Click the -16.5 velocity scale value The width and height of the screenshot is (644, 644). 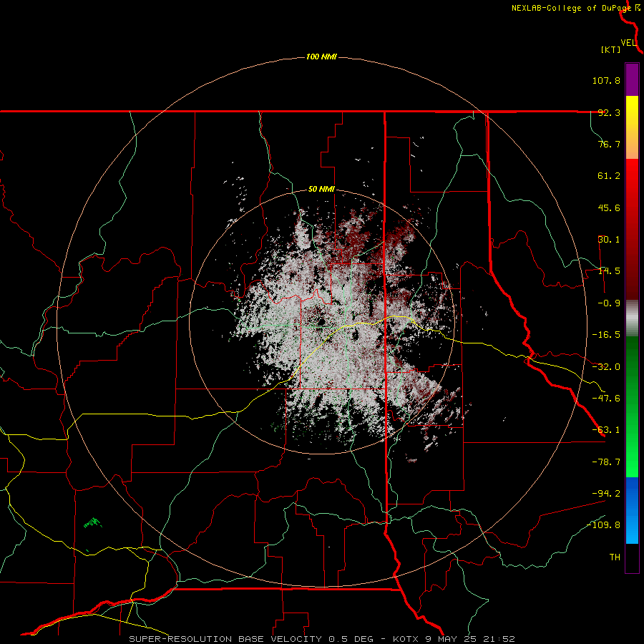[x=606, y=335]
